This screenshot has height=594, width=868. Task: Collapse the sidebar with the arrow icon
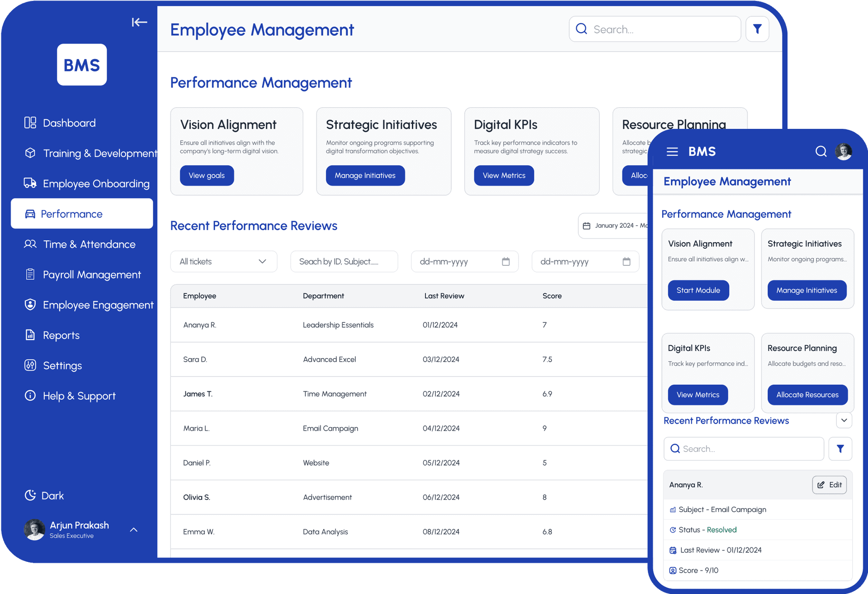pos(139,22)
